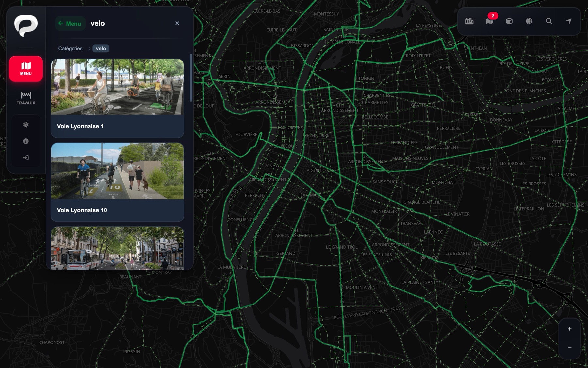
Task: Click the GRANGE BLANCHE map label
Action: click(x=422, y=202)
